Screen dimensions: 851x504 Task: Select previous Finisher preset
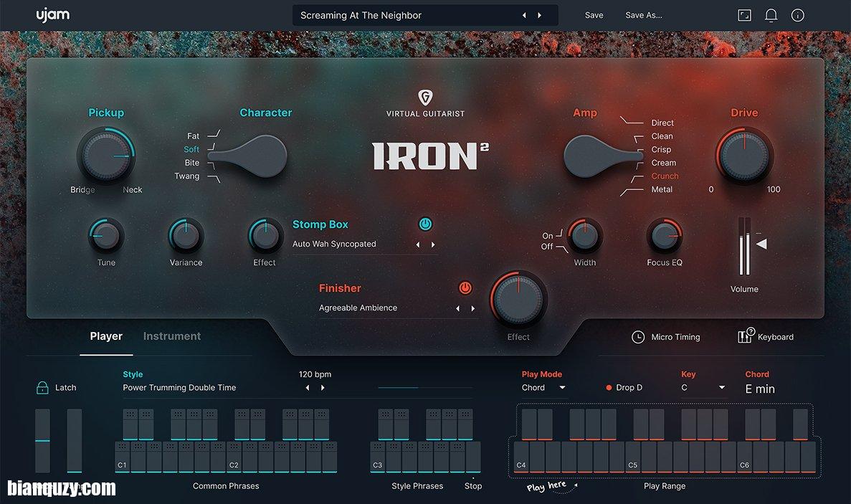click(457, 308)
